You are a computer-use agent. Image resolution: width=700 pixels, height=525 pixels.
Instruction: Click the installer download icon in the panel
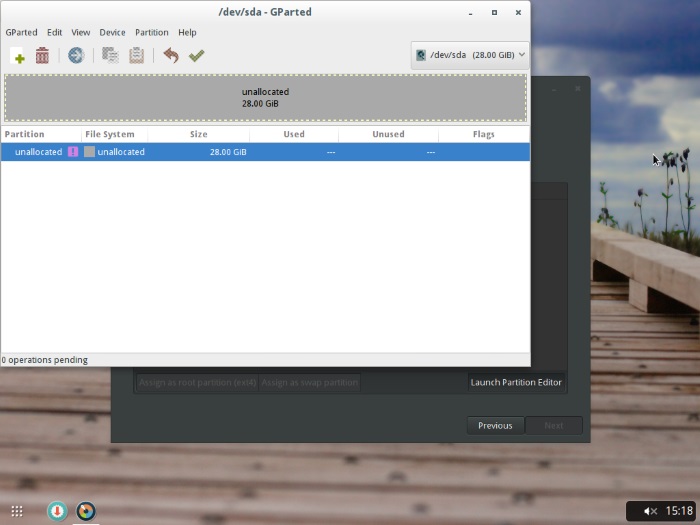tap(57, 511)
